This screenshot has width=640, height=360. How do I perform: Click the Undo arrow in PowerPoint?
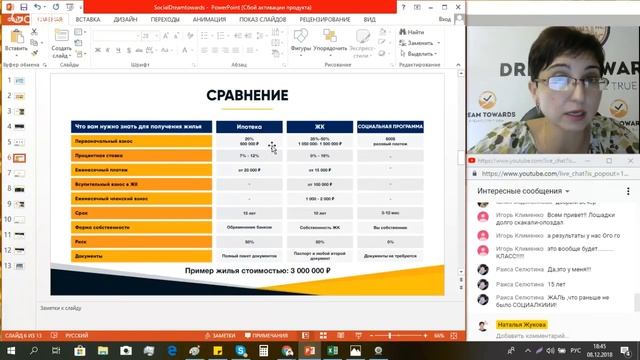pyautogui.click(x=37, y=7)
